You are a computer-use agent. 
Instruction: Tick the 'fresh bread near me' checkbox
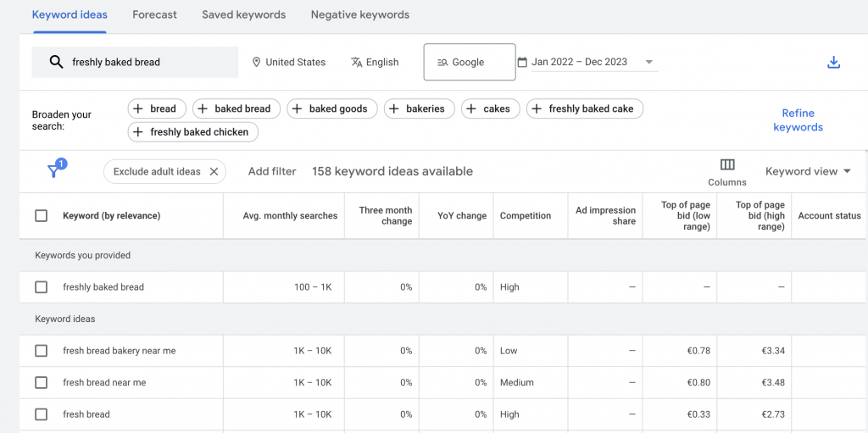tap(41, 383)
